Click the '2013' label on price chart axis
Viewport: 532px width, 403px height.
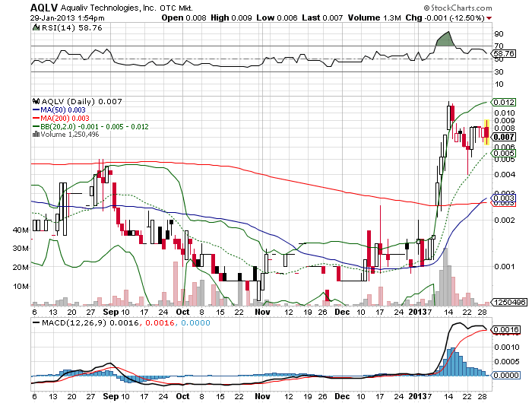(x=418, y=312)
